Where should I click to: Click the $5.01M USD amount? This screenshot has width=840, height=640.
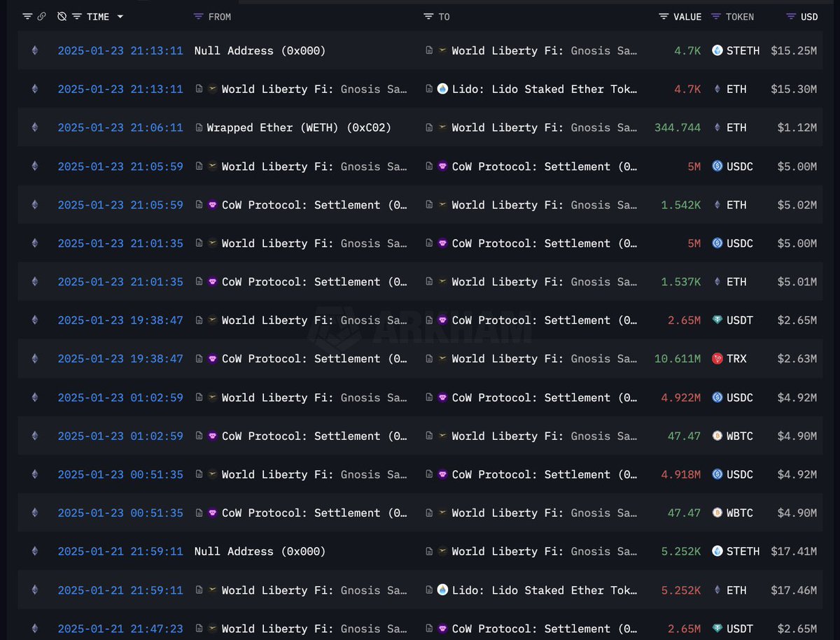[797, 282]
